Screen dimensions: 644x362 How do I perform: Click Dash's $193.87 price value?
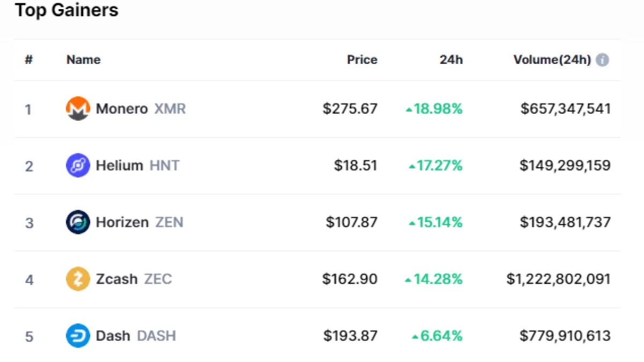point(350,336)
